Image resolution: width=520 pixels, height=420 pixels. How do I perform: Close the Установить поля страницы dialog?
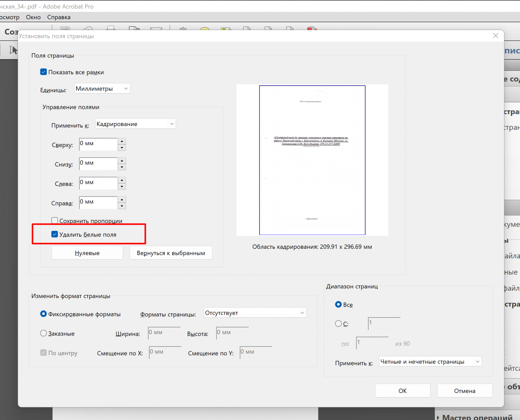[x=496, y=36]
